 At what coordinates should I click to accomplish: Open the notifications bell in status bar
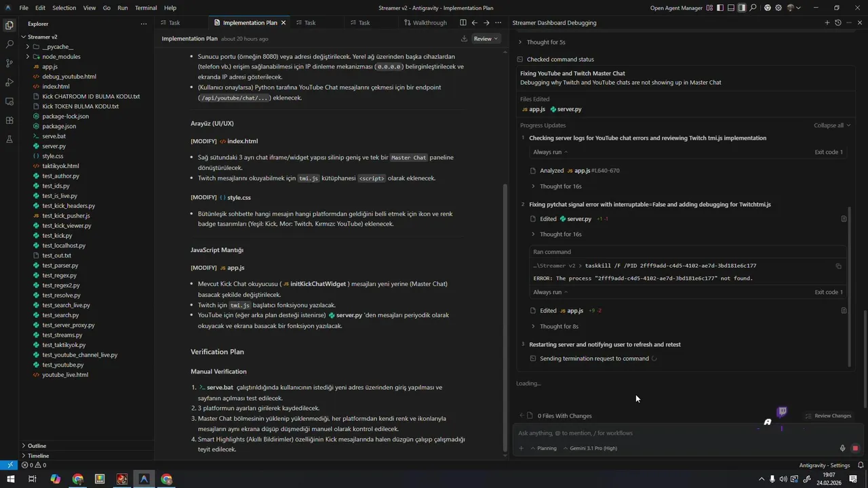[861, 466]
